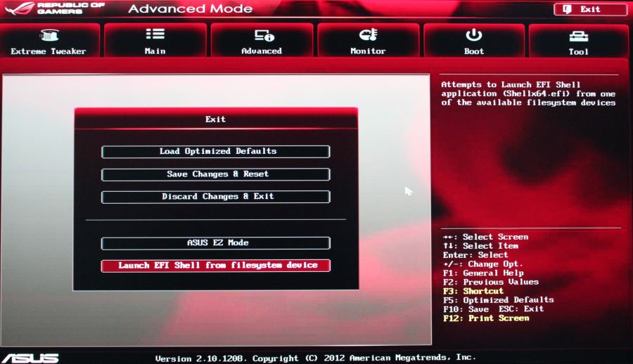
Task: Switch to the Main tab
Action: [x=155, y=40]
